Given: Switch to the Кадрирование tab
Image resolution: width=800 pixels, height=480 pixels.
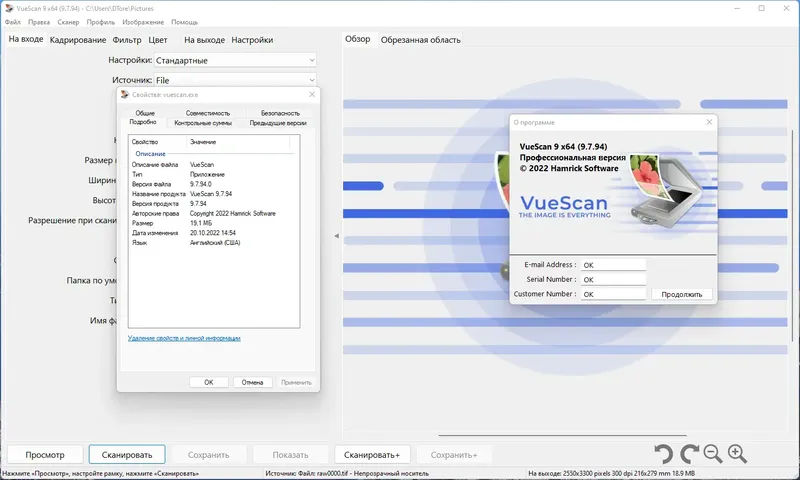Looking at the screenshot, I should coord(78,40).
